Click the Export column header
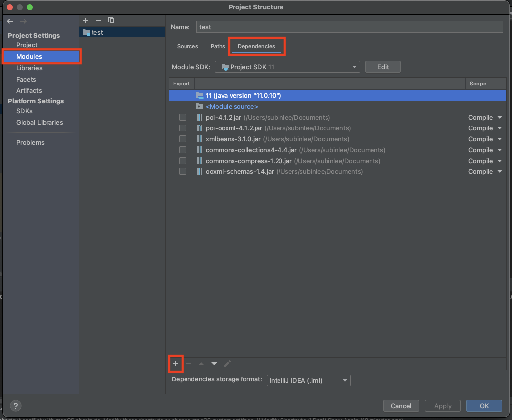The height and width of the screenshot is (420, 512). pyautogui.click(x=182, y=84)
